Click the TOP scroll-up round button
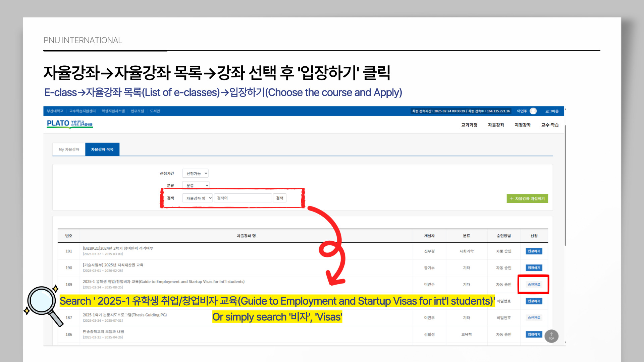644x362 pixels. (x=551, y=336)
